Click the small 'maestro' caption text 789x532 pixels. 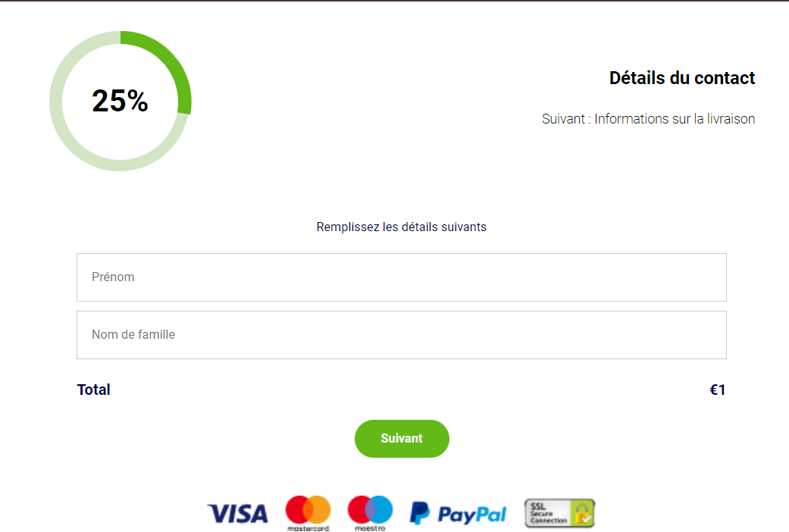tap(370, 528)
